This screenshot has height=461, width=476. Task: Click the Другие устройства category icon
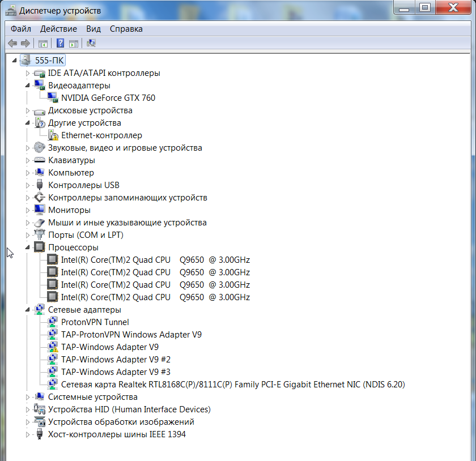tap(39, 122)
